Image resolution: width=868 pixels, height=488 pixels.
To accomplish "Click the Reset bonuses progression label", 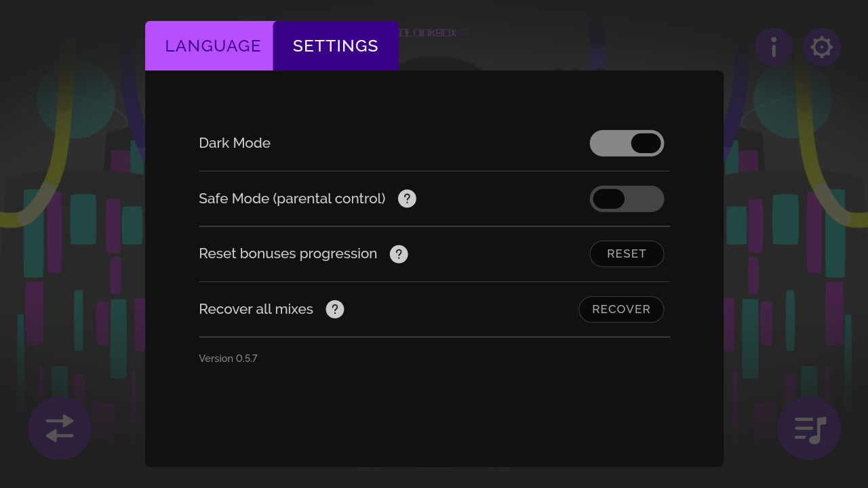I will pyautogui.click(x=288, y=253).
